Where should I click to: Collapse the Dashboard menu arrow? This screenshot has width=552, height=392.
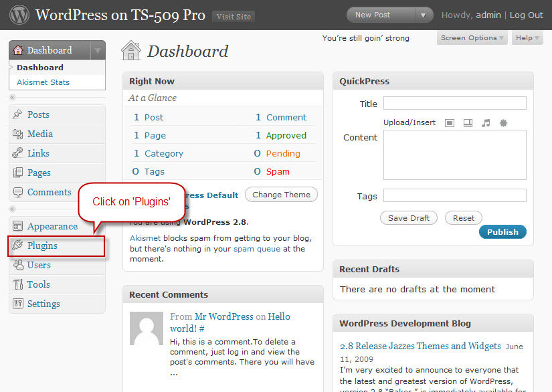click(98, 50)
